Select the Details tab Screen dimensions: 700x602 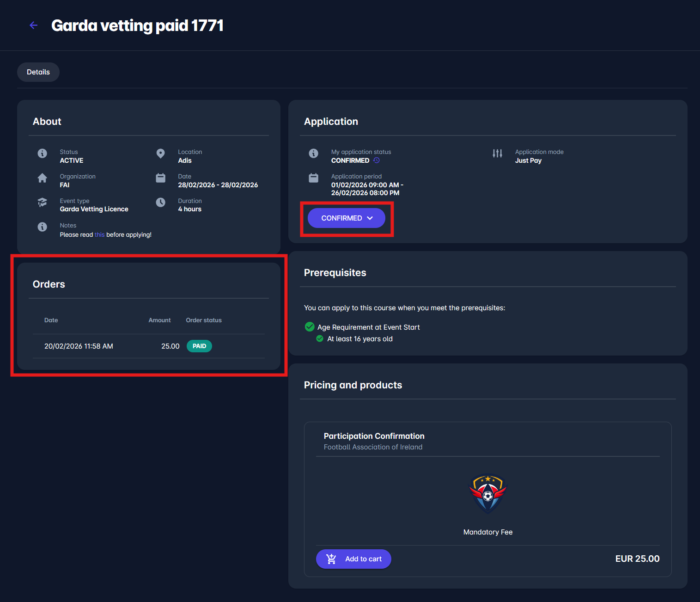click(38, 72)
